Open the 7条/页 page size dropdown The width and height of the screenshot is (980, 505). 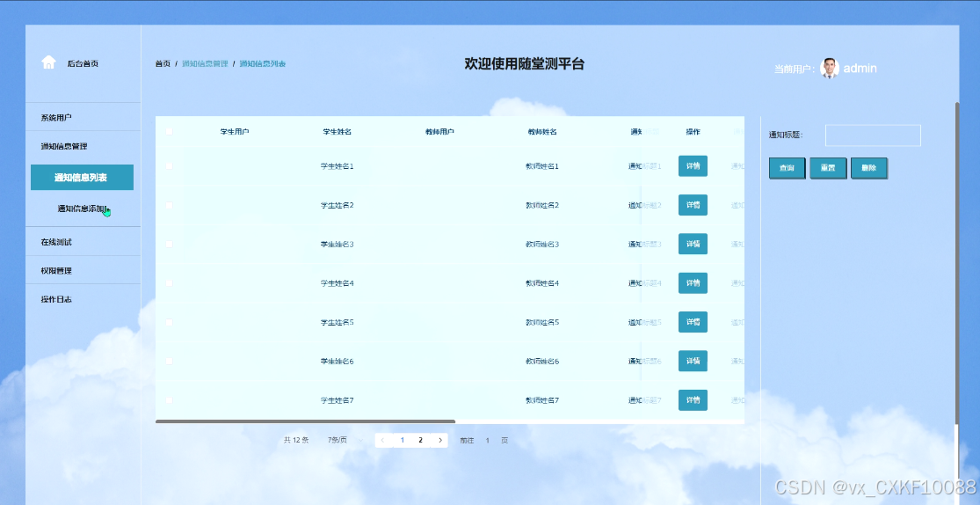(344, 441)
